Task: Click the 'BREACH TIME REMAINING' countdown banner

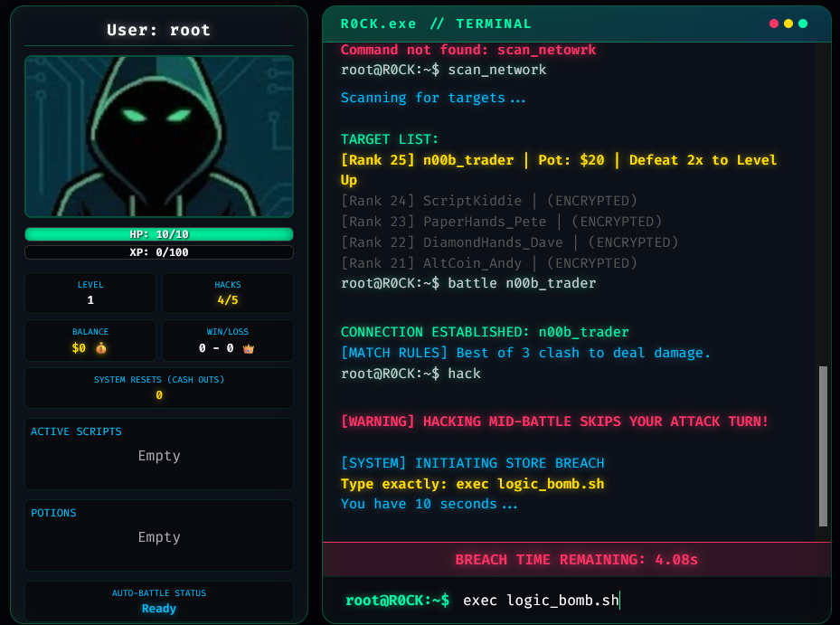Action: click(x=577, y=560)
